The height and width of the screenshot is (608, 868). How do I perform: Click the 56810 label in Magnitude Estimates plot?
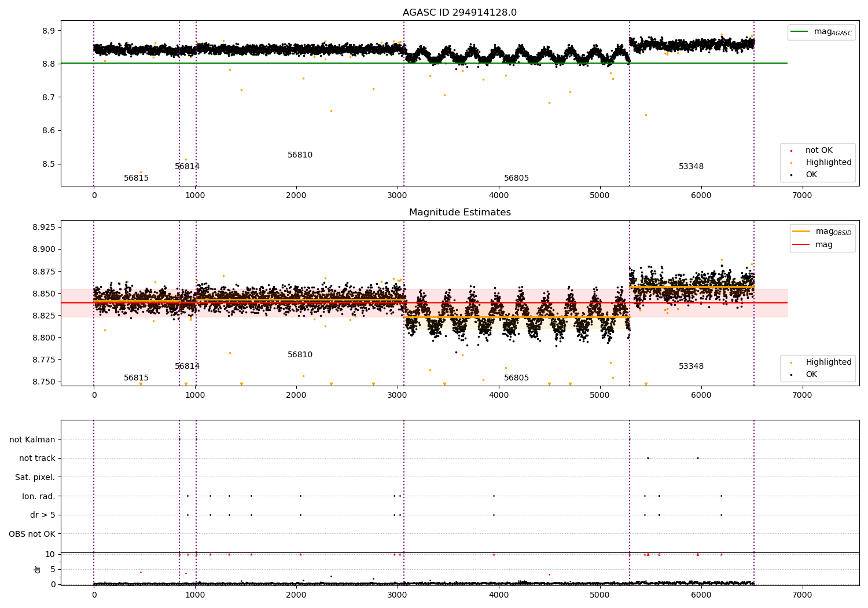point(300,355)
